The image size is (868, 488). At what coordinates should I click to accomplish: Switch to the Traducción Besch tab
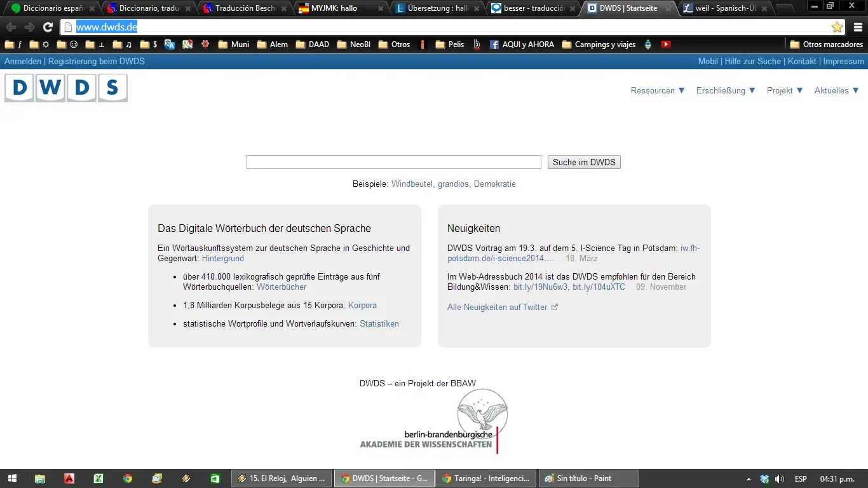point(245,9)
